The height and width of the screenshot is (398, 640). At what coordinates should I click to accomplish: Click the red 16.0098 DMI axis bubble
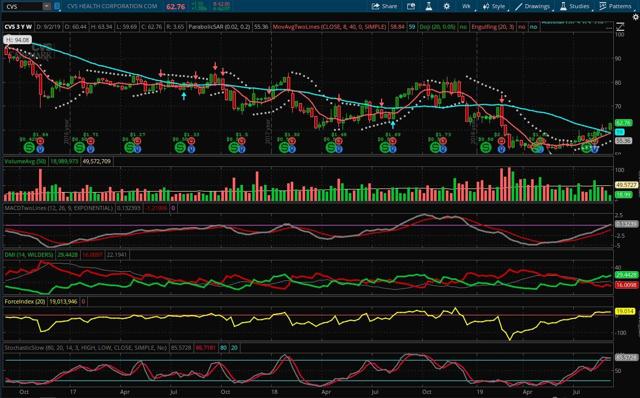[627, 285]
